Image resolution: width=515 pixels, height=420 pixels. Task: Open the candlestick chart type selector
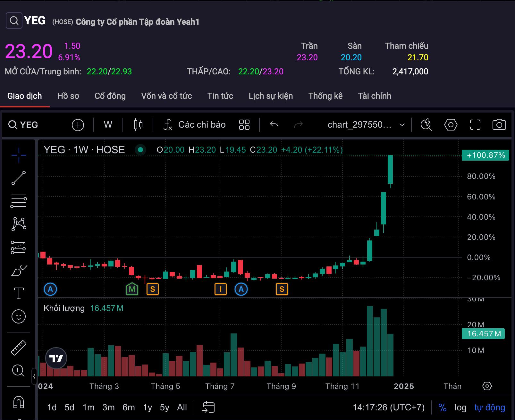pos(138,125)
